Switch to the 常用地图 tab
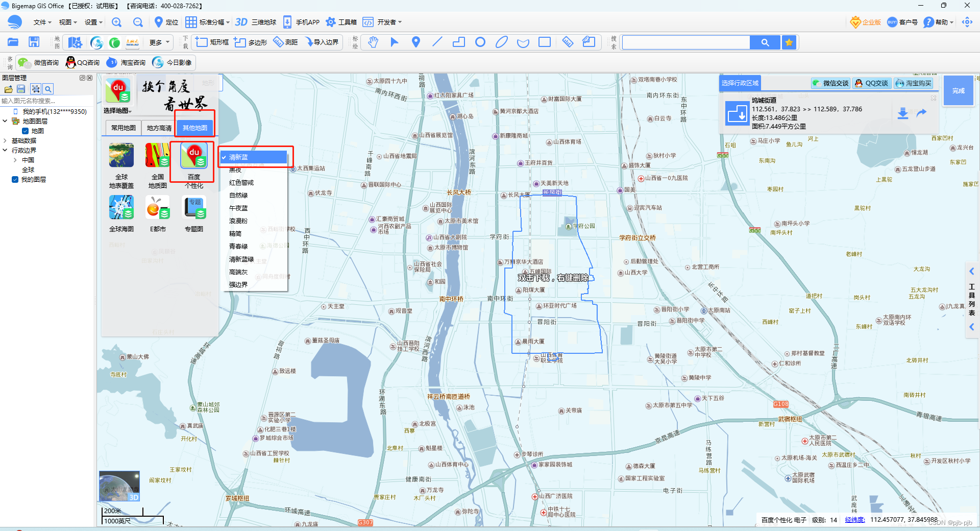Viewport: 980px width, 531px height. pos(122,128)
